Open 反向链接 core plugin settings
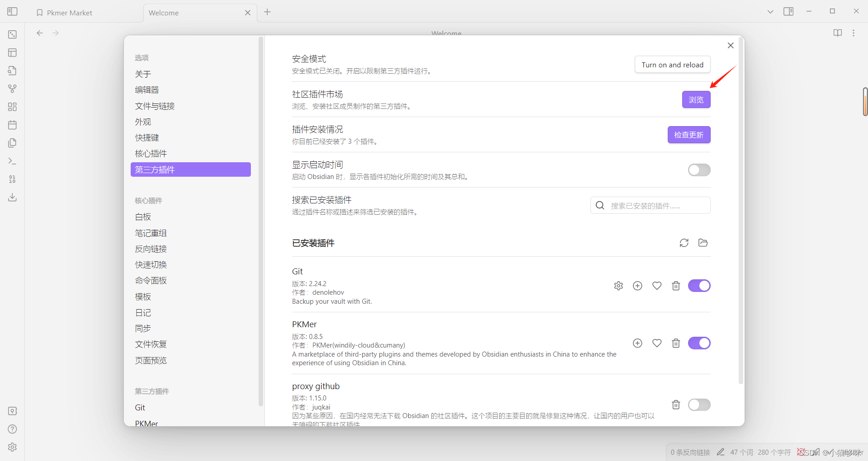This screenshot has width=868, height=461. click(191, 249)
